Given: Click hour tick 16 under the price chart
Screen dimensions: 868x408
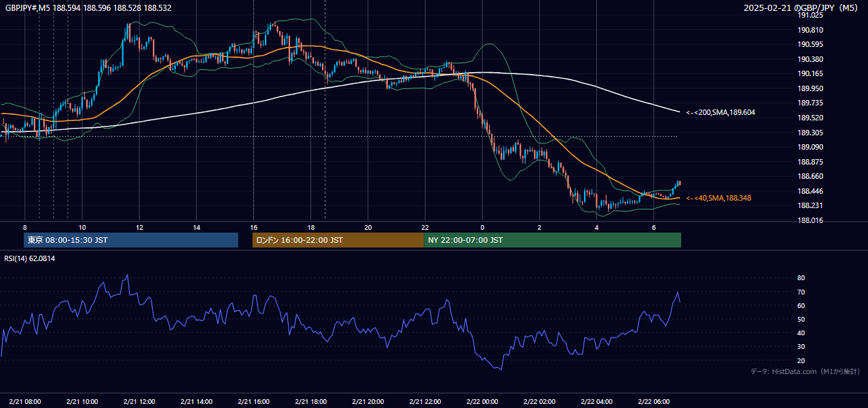Looking at the screenshot, I should point(253,227).
